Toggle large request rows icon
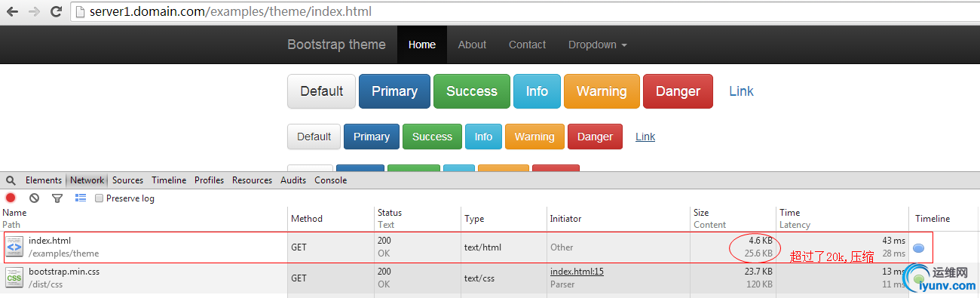The image size is (980, 298). click(x=81, y=198)
